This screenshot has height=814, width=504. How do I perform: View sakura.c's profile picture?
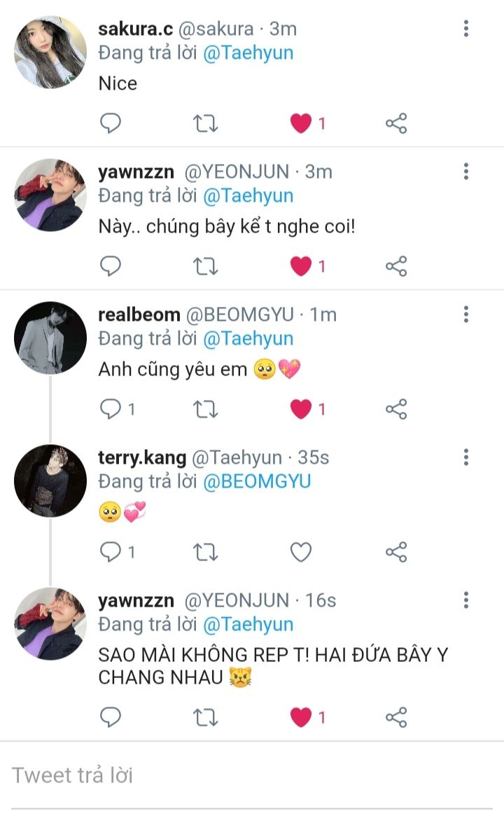(50, 53)
